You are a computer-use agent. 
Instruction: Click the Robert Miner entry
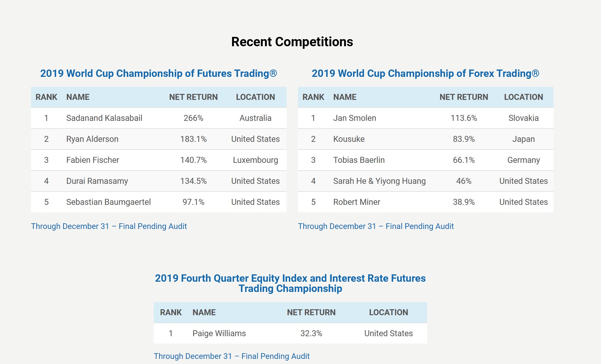(356, 202)
